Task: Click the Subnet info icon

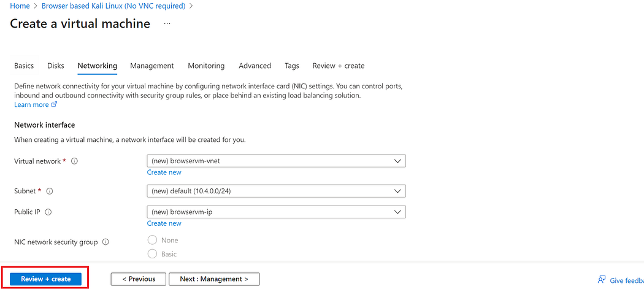Action: [50, 191]
